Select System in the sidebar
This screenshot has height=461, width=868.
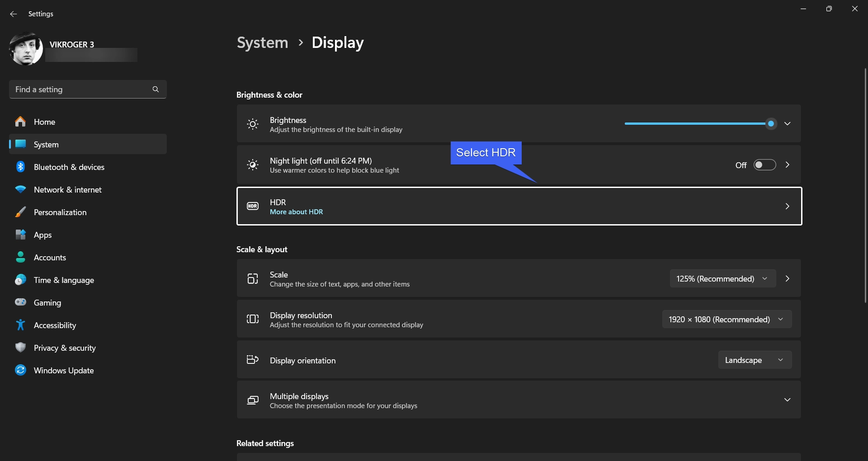pos(88,144)
